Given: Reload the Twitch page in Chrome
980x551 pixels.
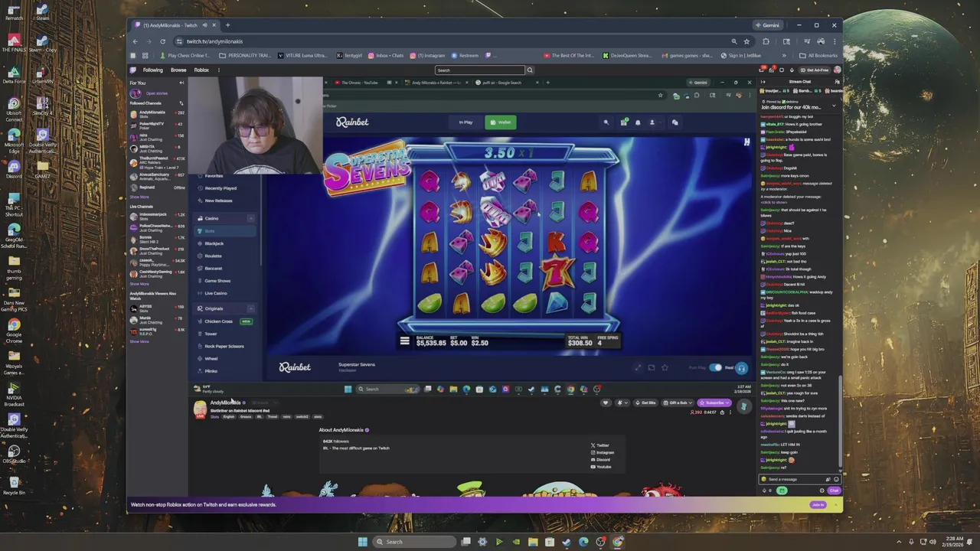Looking at the screenshot, I should click(x=162, y=41).
